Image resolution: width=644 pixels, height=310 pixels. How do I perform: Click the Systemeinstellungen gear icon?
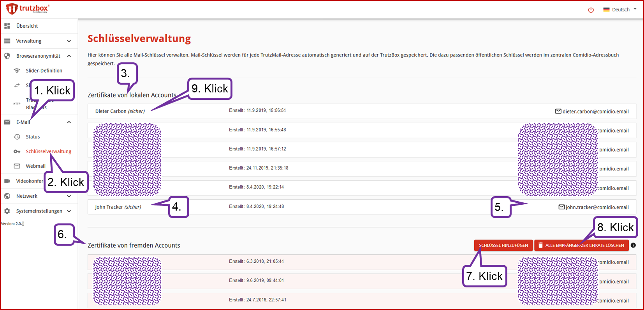[x=7, y=211]
